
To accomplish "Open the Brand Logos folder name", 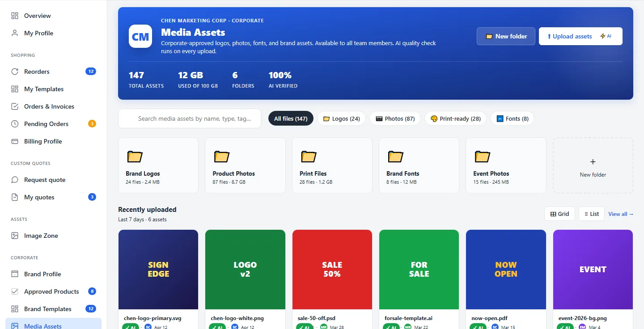I will pos(143,173).
